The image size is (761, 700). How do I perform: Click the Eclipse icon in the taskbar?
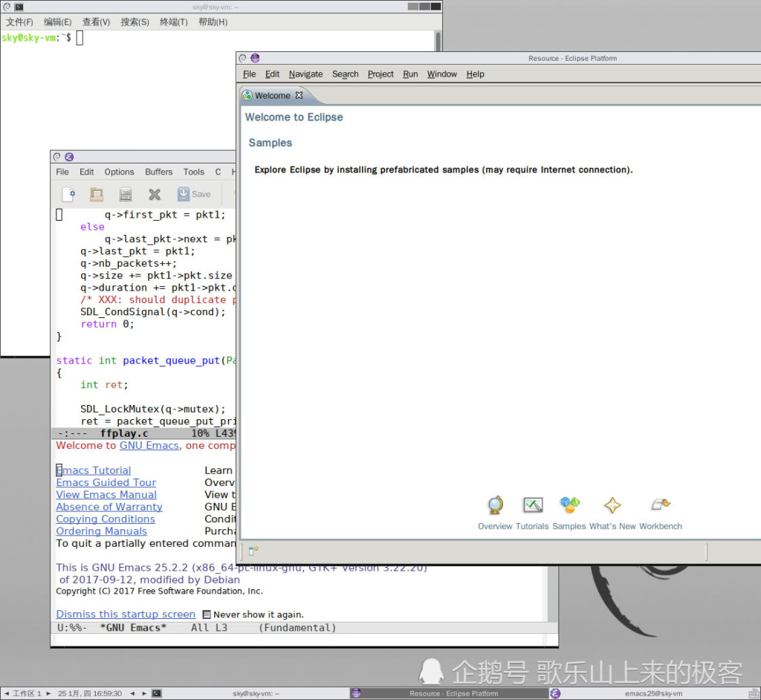point(356,693)
